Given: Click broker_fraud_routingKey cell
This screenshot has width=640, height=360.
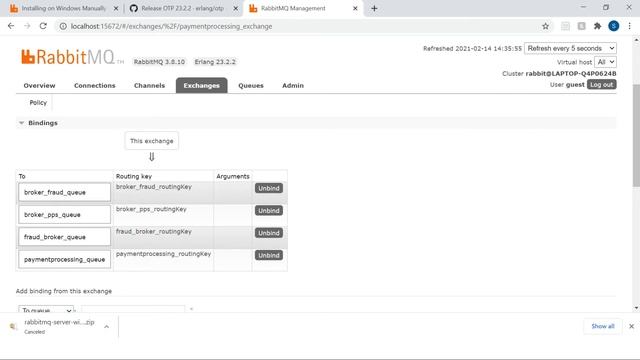Looking at the screenshot, I should click(163, 192).
